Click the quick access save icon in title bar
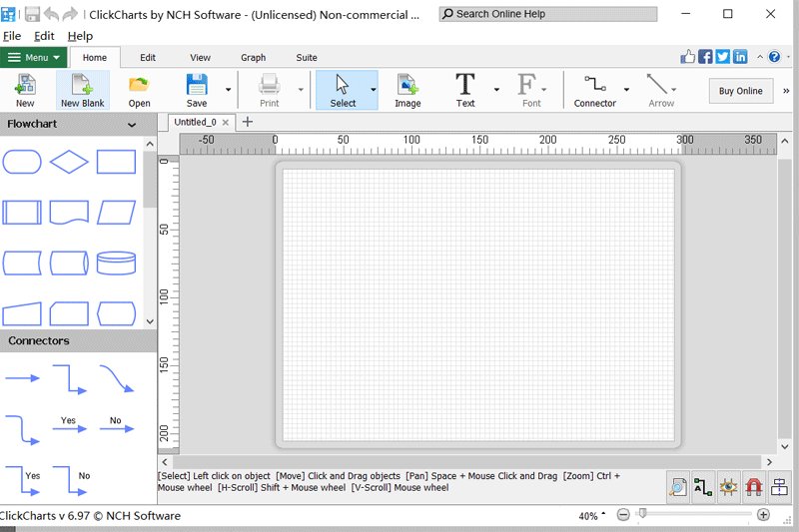This screenshot has height=532, width=799. tap(32, 14)
